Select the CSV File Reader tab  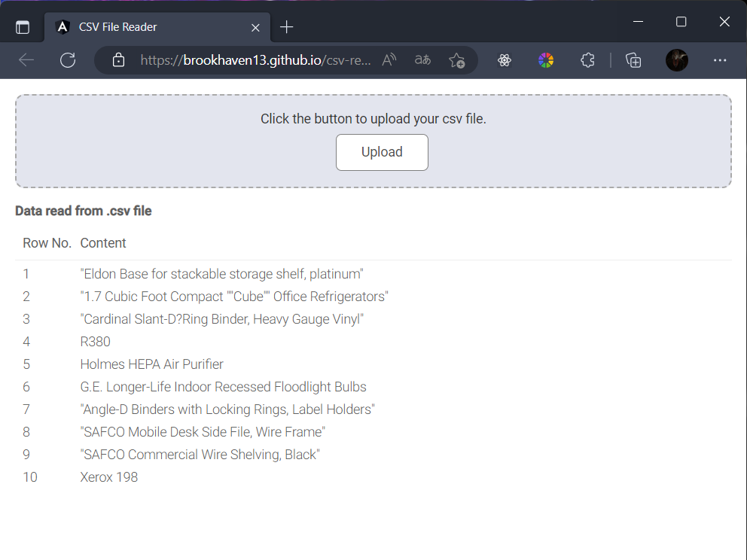click(151, 27)
